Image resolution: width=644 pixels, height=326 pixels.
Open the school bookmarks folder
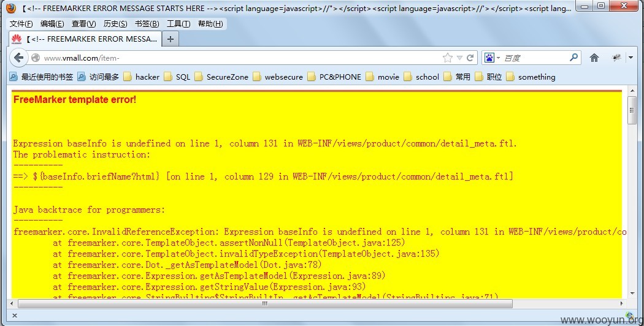(x=421, y=77)
